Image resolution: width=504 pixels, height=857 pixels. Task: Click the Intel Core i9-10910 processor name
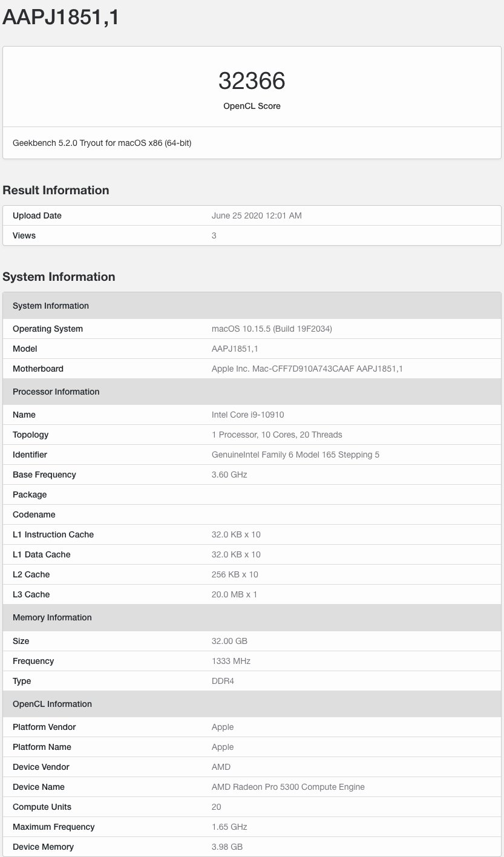click(x=248, y=415)
